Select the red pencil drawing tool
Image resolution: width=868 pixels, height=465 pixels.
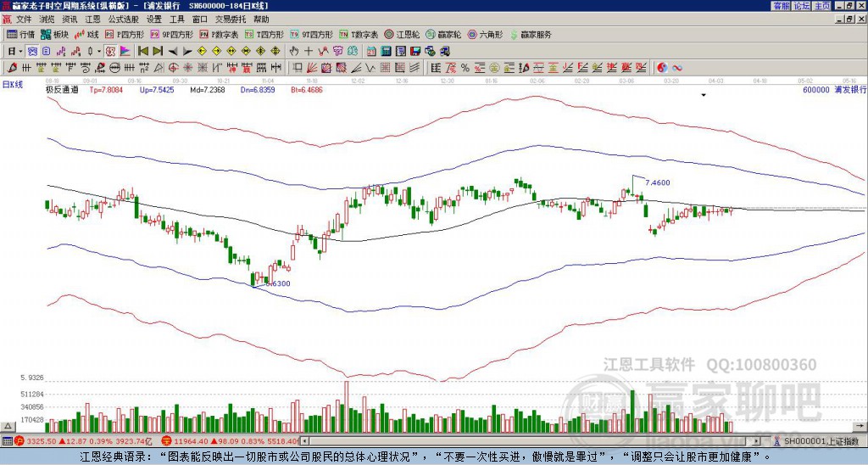pyautogui.click(x=12, y=68)
